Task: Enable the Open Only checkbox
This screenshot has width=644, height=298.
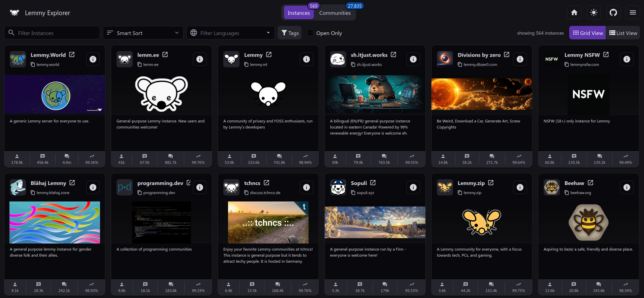Action: pyautogui.click(x=310, y=33)
